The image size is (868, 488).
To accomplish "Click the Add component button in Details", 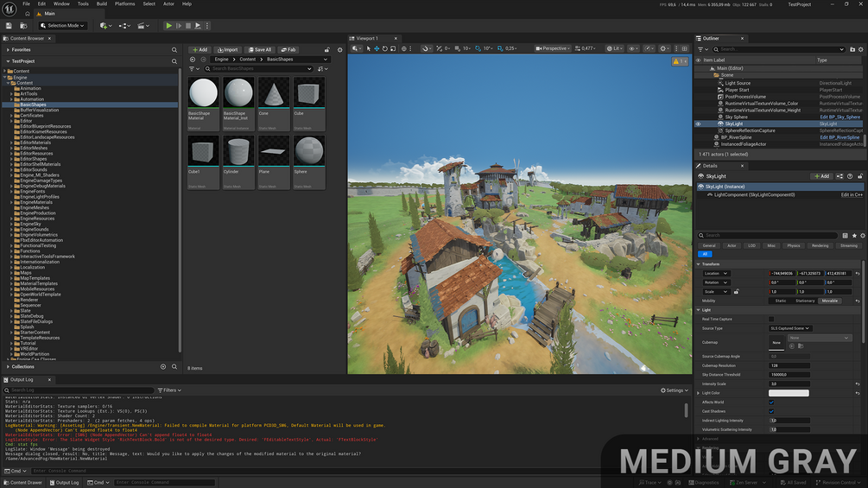I will [822, 176].
